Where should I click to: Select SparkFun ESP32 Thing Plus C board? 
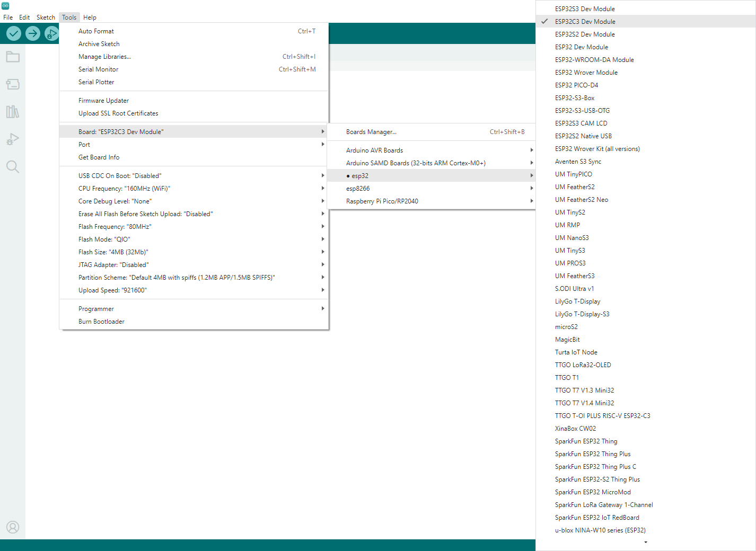point(646,467)
